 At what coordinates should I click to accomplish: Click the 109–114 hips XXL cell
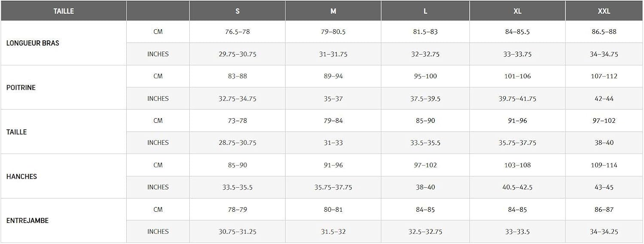(604, 165)
